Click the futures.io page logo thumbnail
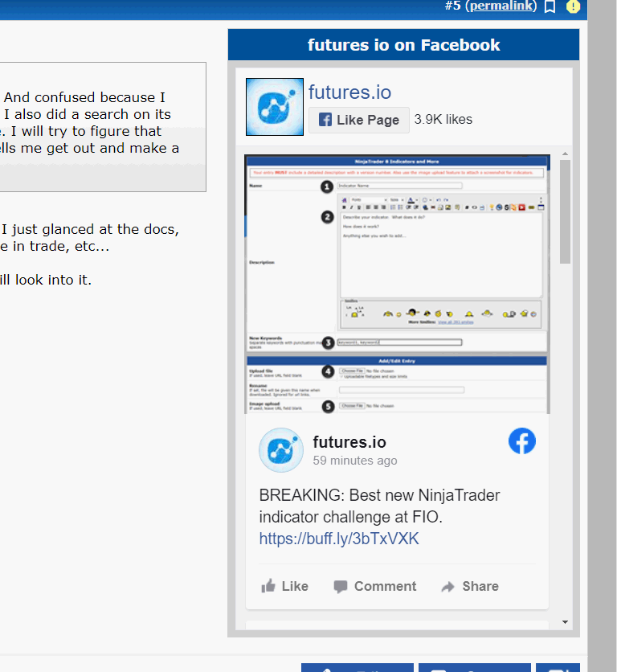The image size is (617, 672). (275, 107)
